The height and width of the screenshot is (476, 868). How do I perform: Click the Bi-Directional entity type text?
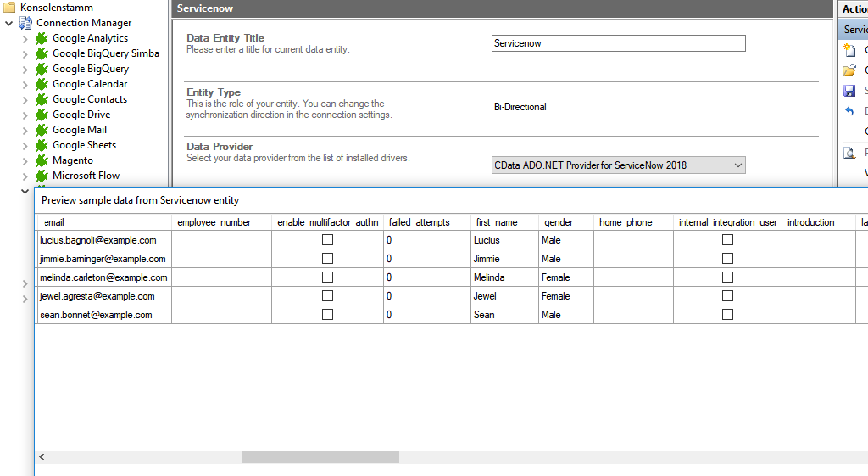[520, 107]
